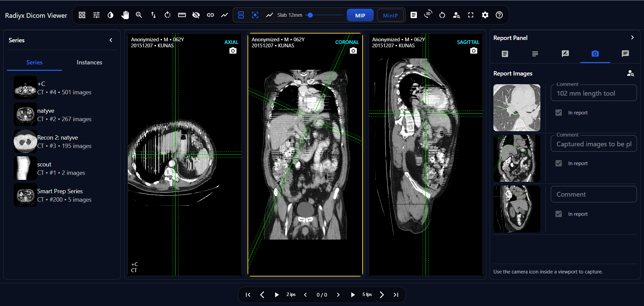This screenshot has width=644, height=306.
Task: Switch to the Instances tab
Action: coord(89,62)
